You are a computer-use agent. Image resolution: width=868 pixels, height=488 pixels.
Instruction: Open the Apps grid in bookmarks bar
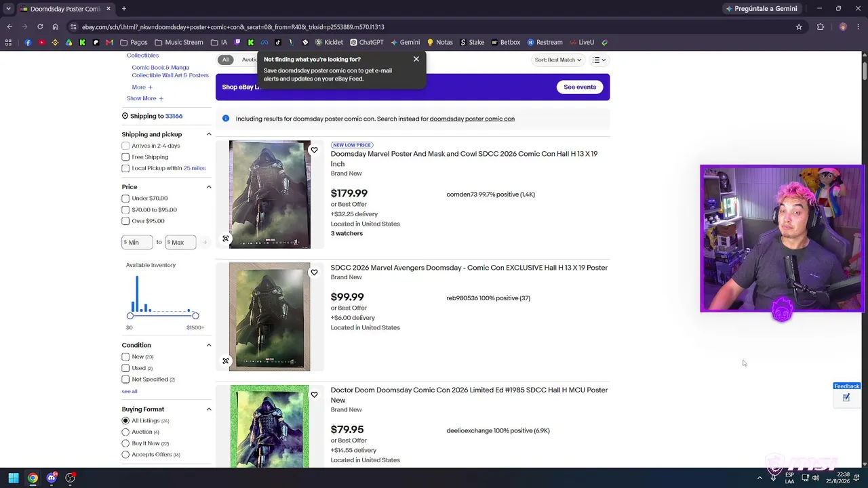[8, 42]
